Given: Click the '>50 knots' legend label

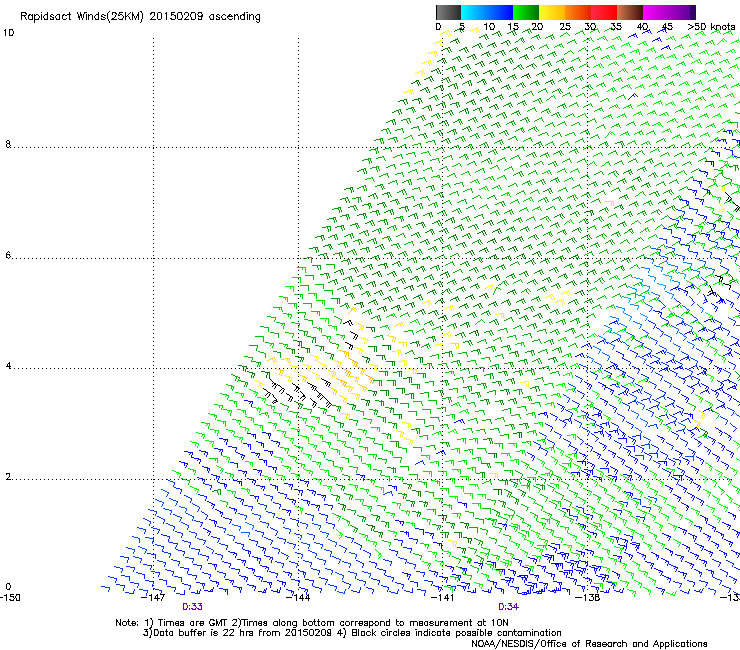Looking at the screenshot, I should point(711,27).
